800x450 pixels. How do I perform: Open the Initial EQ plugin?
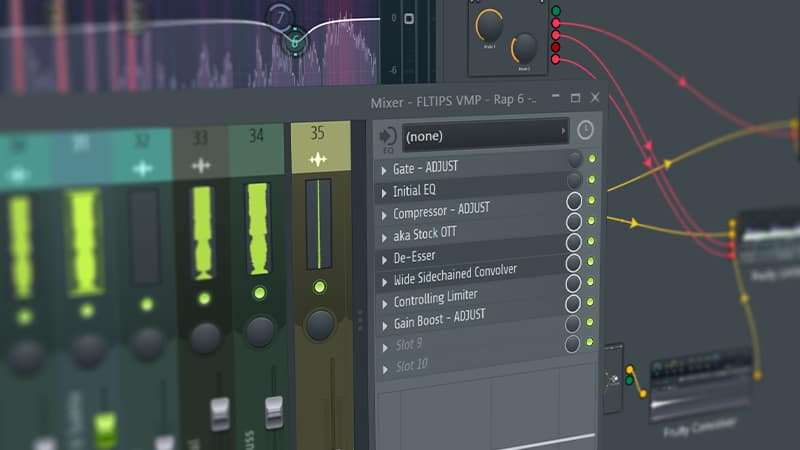coord(414,191)
